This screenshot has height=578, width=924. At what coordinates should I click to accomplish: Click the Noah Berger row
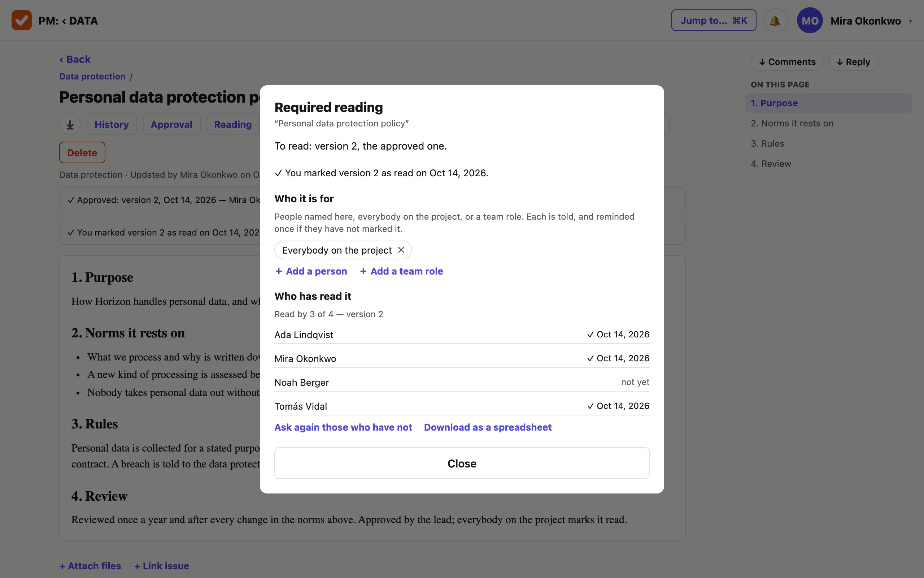pos(462,382)
